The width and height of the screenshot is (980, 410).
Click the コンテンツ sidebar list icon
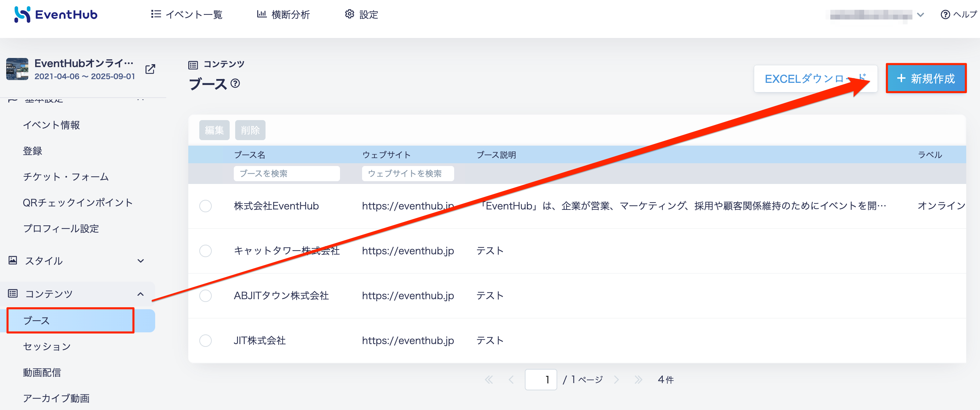(x=12, y=293)
